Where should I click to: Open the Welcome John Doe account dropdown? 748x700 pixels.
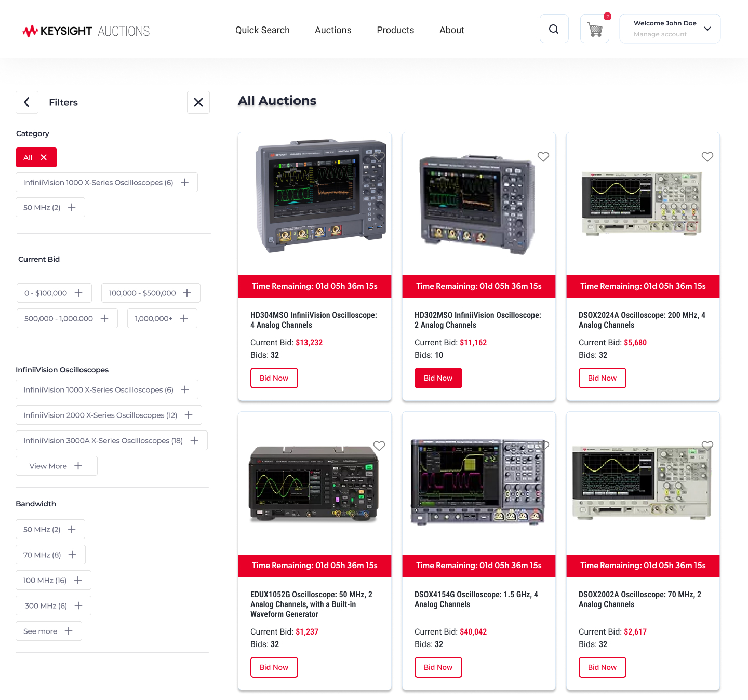(x=670, y=29)
